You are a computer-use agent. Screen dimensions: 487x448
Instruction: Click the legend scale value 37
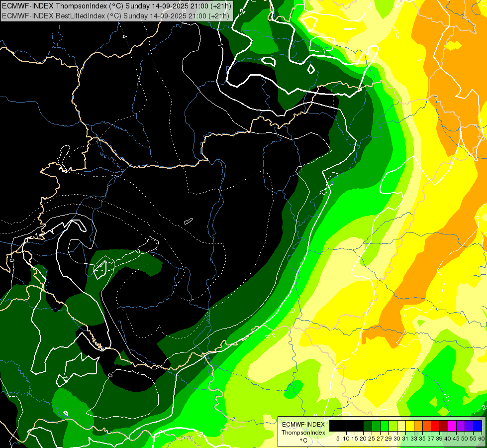(430, 439)
